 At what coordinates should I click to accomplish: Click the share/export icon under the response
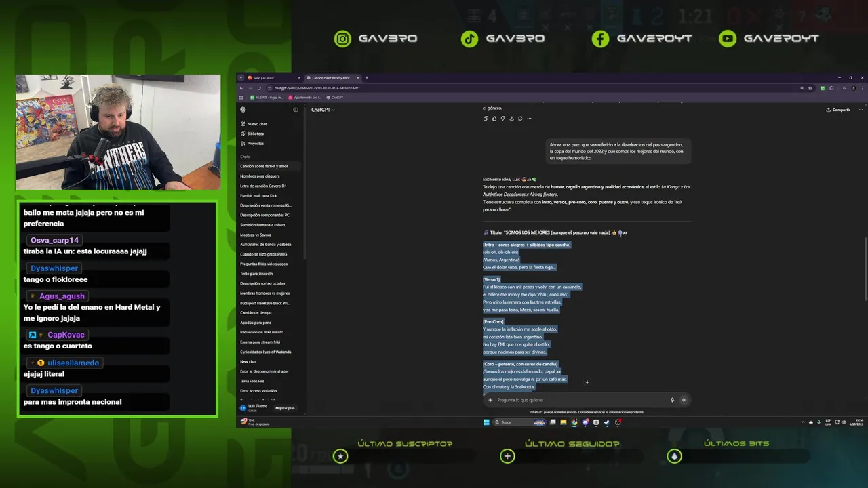click(x=511, y=119)
